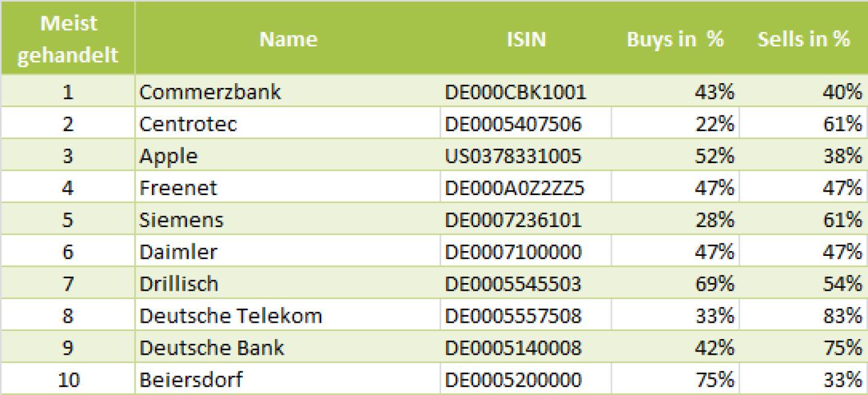Click the Centrotec name cell

(188, 124)
